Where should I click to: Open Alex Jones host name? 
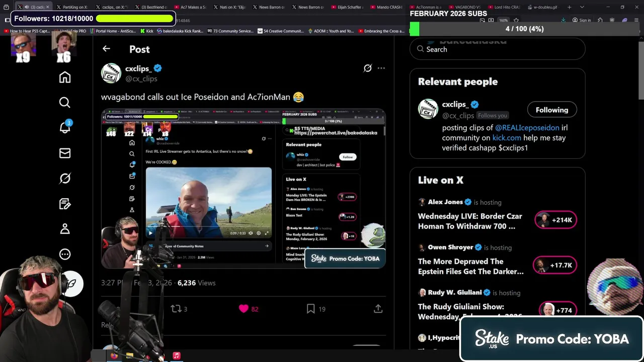[445, 202]
